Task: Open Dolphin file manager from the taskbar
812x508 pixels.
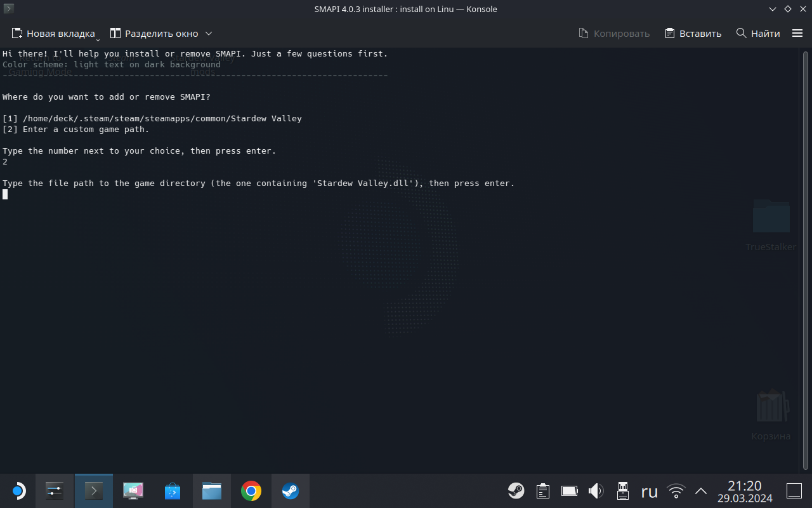Action: 212,491
